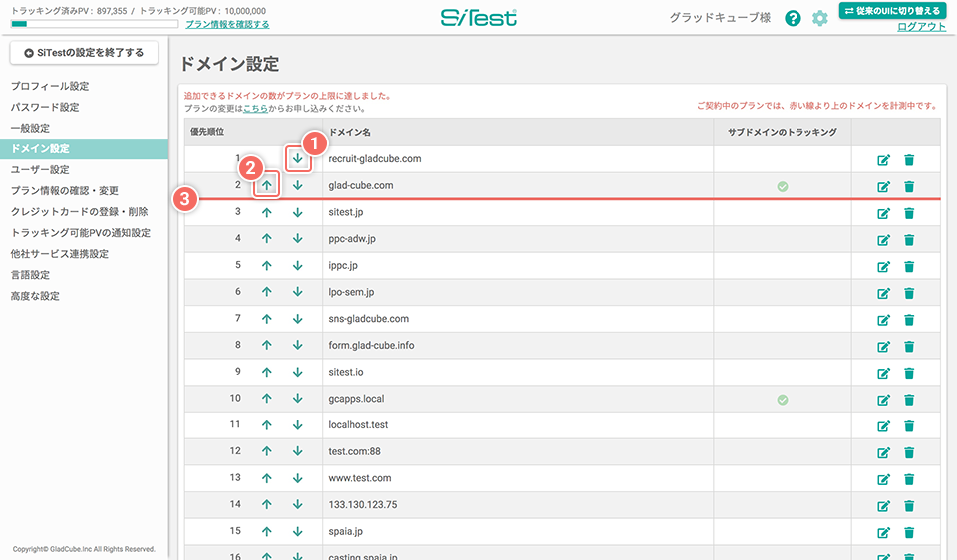This screenshot has height=560, width=957.
Task: Edit the ppc-adw.jp domain
Action: (x=883, y=240)
